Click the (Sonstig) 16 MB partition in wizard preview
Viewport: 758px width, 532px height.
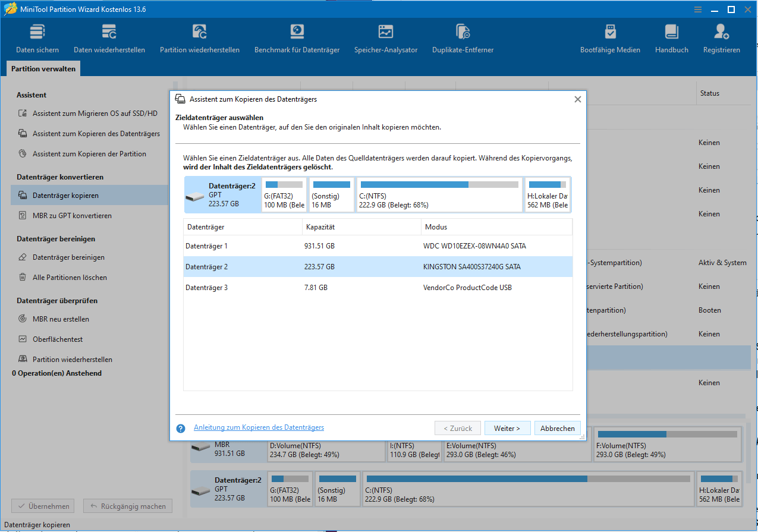(331, 195)
